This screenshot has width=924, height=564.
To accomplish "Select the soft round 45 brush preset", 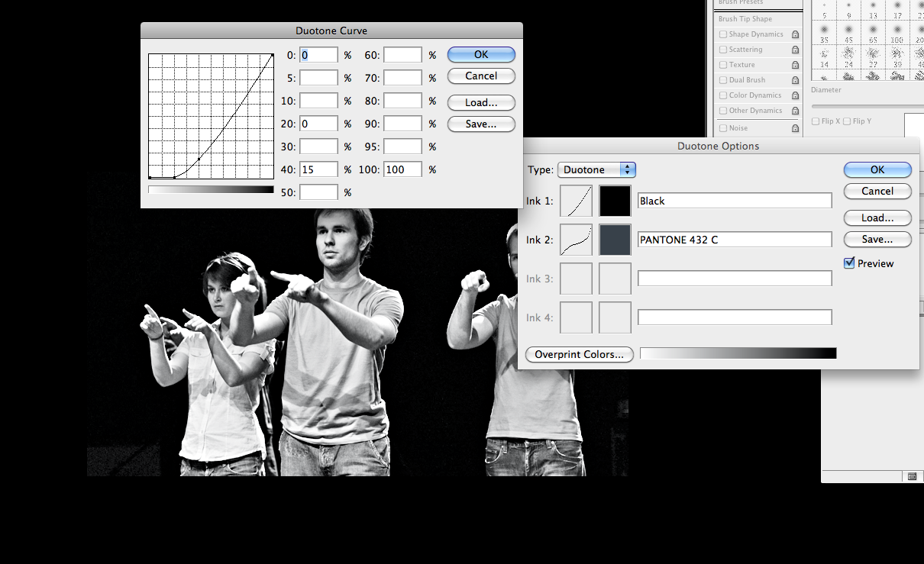I will 848,32.
